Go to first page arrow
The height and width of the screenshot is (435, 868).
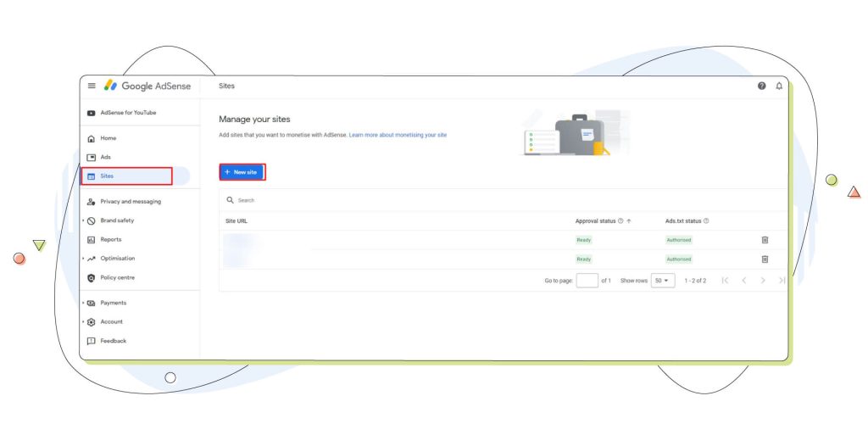725,281
